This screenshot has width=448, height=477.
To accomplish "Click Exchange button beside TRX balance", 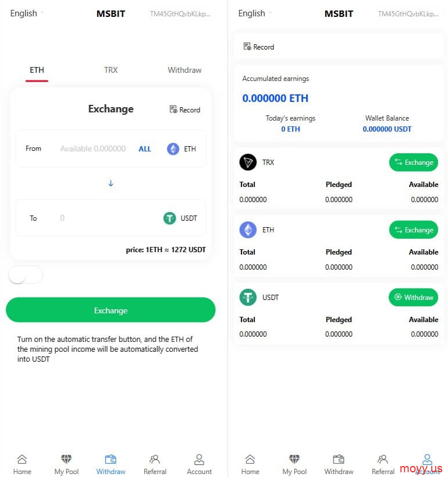I will 413,162.
